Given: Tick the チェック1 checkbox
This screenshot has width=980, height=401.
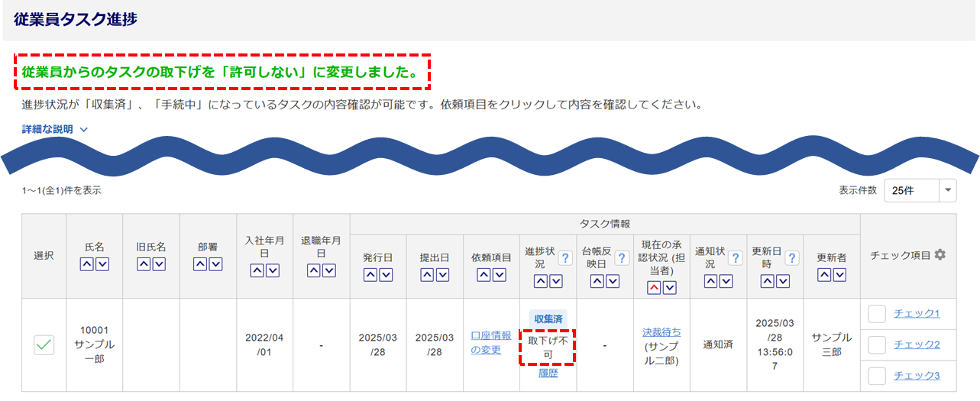Looking at the screenshot, I should [878, 313].
